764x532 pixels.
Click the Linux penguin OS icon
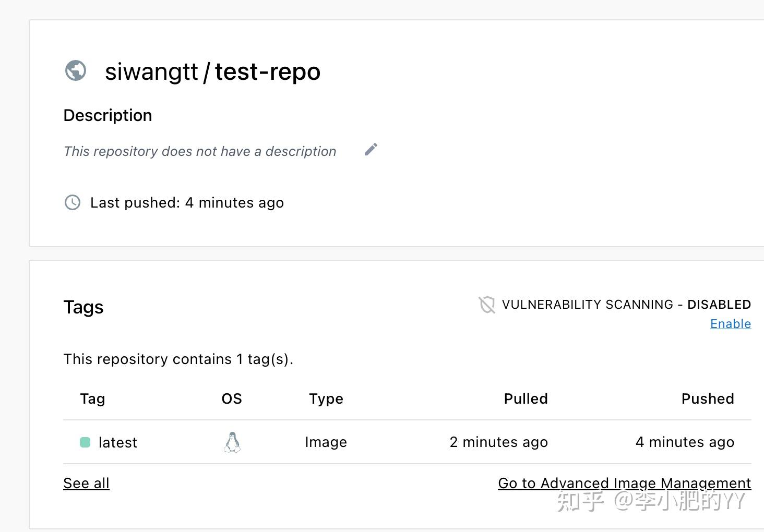pyautogui.click(x=232, y=442)
